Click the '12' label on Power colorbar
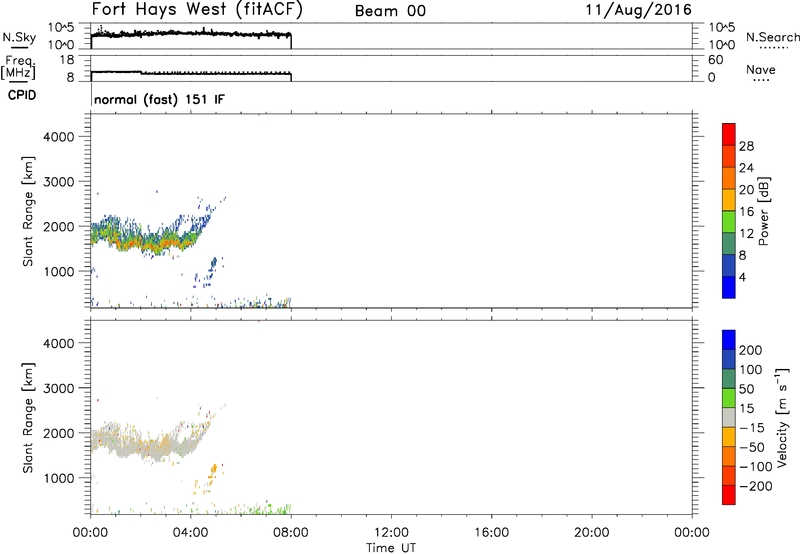 point(746,234)
